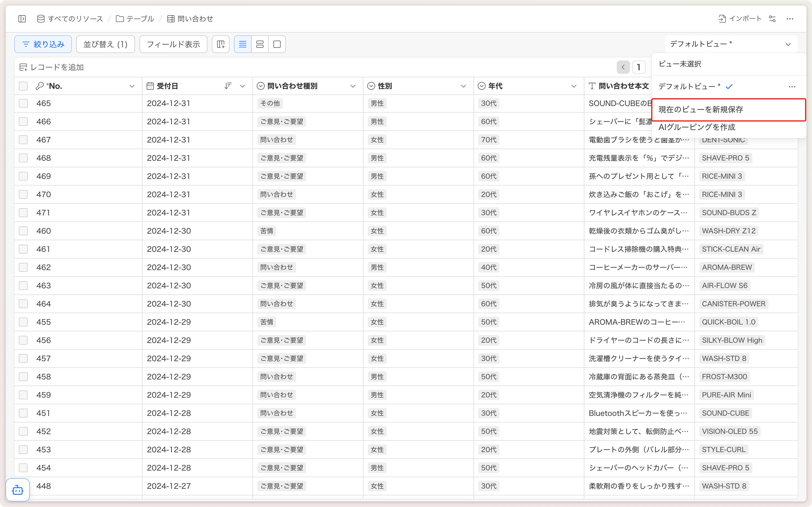The width and height of the screenshot is (812, 507).
Task: Open the AI assistant robot icon
Action: [x=18, y=490]
